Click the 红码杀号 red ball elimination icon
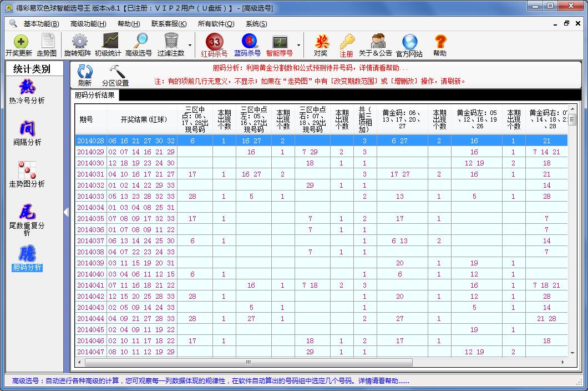 tap(213, 44)
